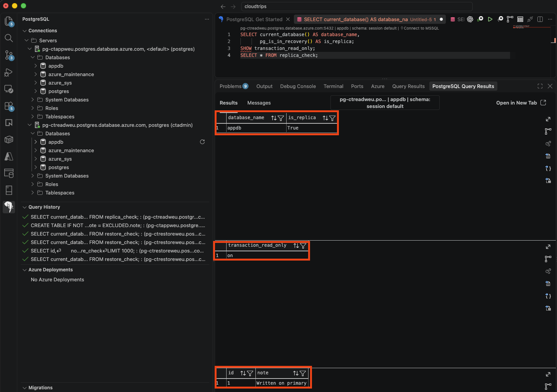
Task: Click the 'Written on primary' cell
Action: pos(282,383)
